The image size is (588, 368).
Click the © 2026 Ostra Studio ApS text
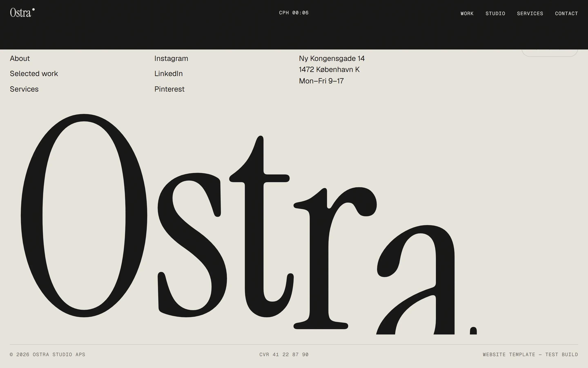tap(47, 354)
